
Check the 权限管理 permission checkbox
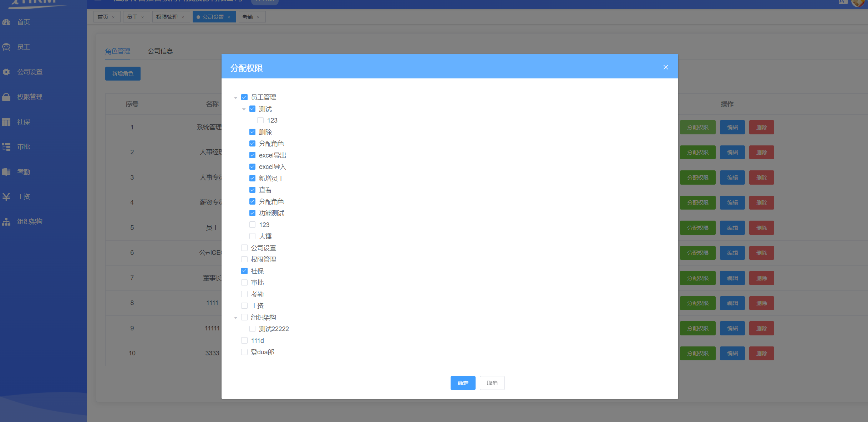pyautogui.click(x=244, y=259)
